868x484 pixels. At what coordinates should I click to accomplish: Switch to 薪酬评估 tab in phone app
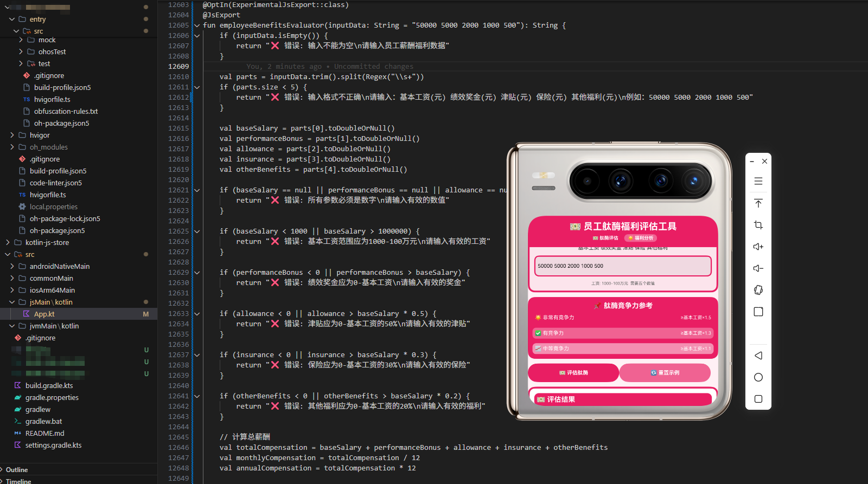click(x=605, y=238)
